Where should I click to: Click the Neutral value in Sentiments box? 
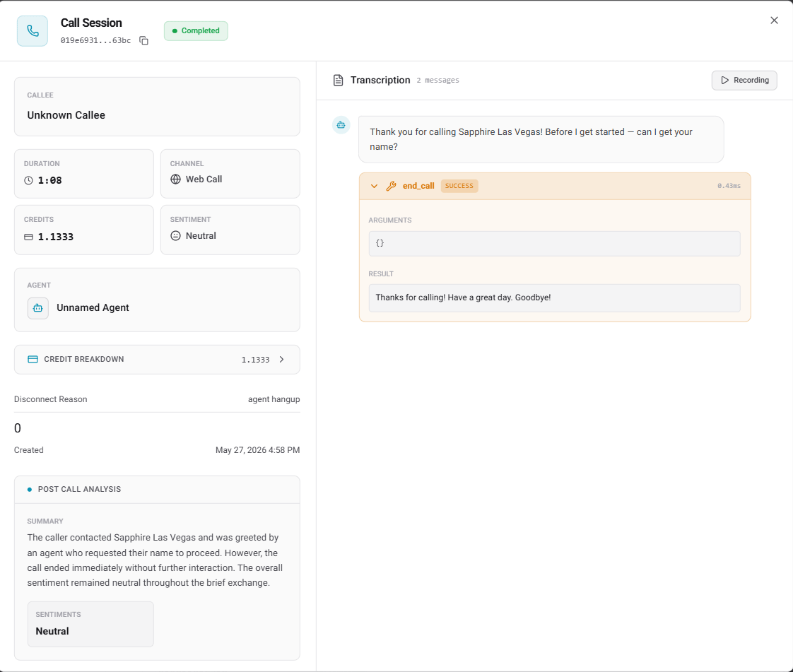[x=52, y=631]
